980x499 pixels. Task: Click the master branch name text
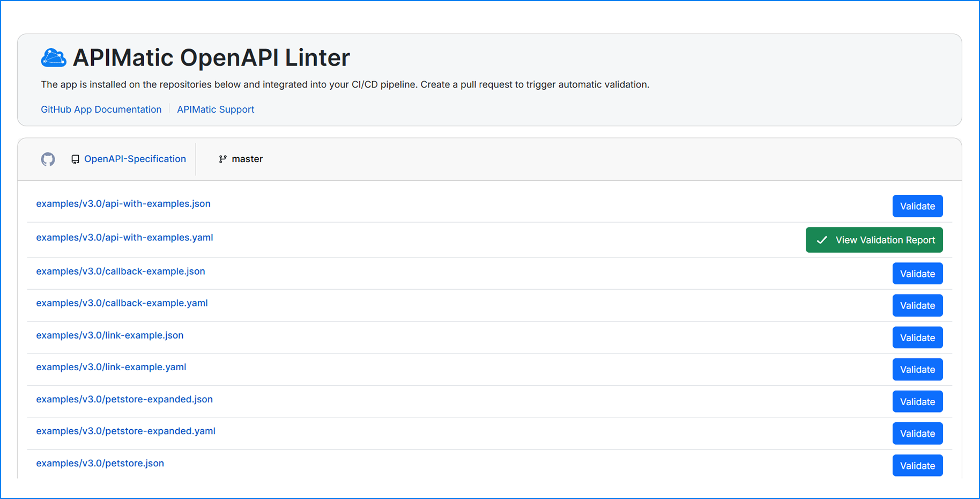[x=247, y=159]
